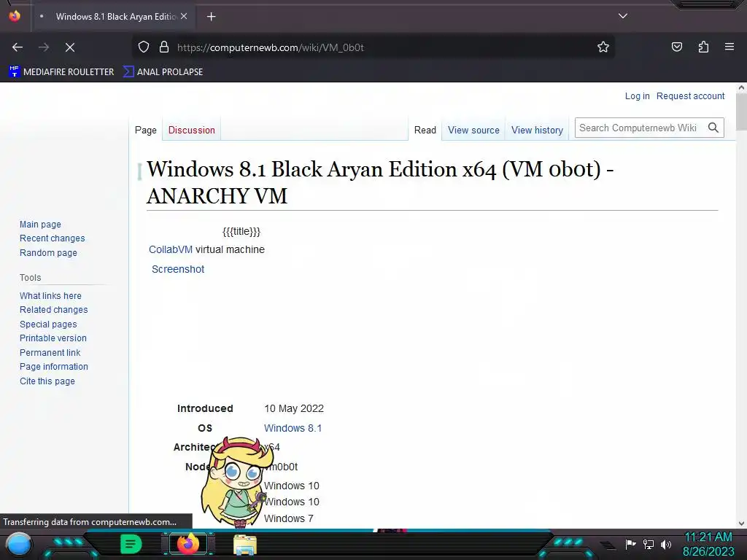Click the 'Windows 7' infobox entry
Image resolution: width=747 pixels, height=560 pixels.
pyautogui.click(x=289, y=518)
